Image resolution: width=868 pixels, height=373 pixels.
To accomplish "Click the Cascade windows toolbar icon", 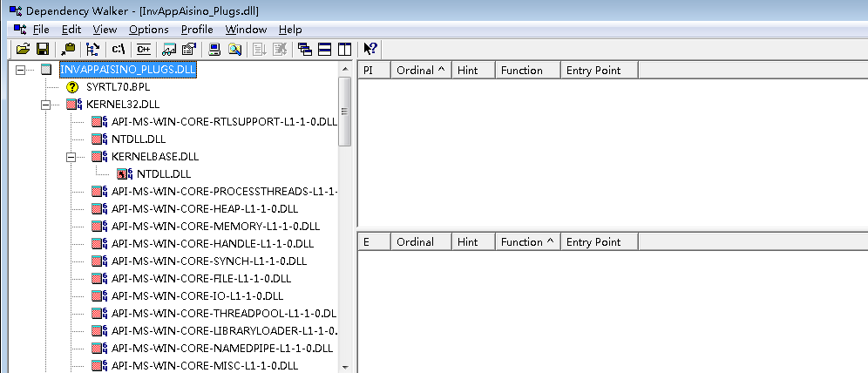I will 304,50.
